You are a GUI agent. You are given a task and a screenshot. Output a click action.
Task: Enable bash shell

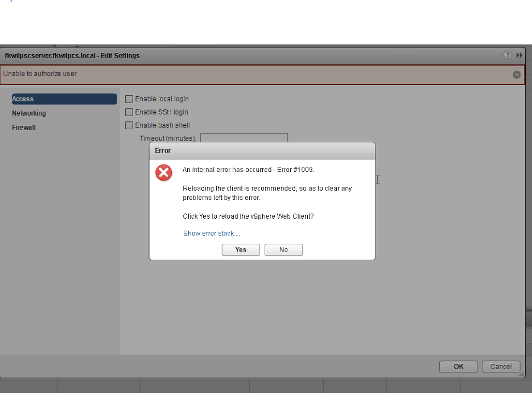[129, 125]
